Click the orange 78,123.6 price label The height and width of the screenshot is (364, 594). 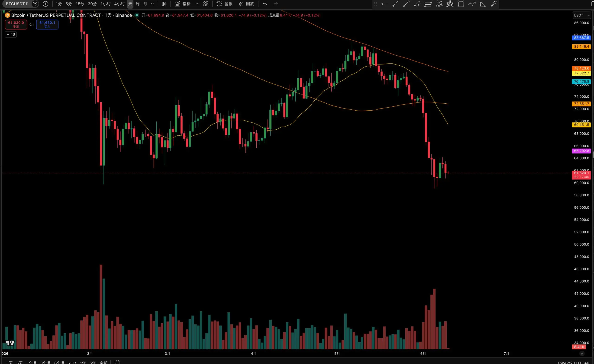581,68
